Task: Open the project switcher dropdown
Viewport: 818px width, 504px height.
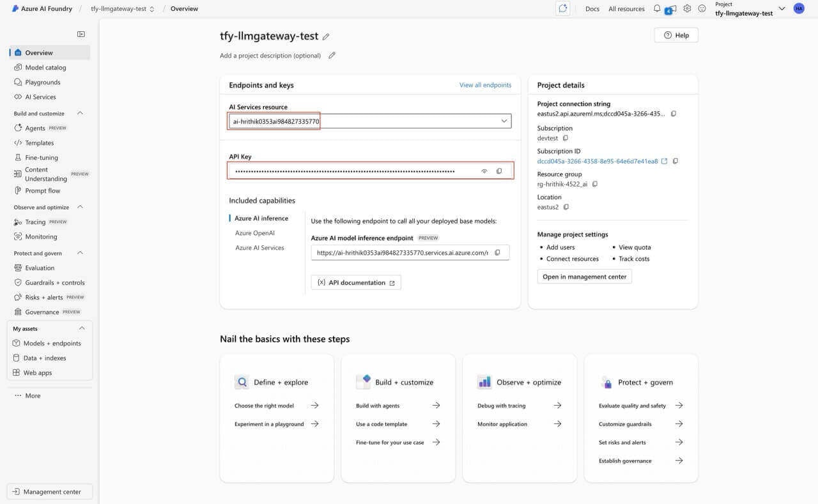Action: click(x=782, y=8)
